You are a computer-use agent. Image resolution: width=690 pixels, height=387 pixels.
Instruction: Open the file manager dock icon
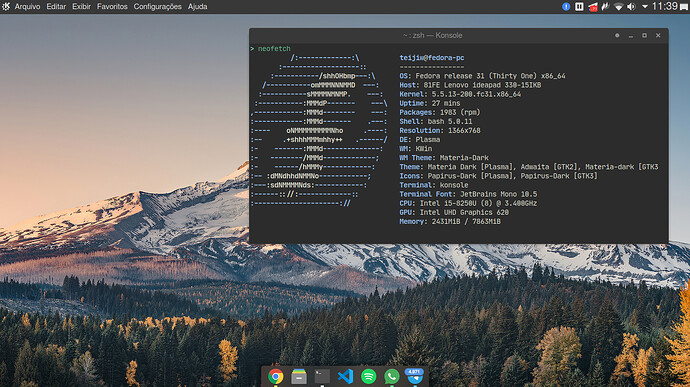click(x=299, y=376)
